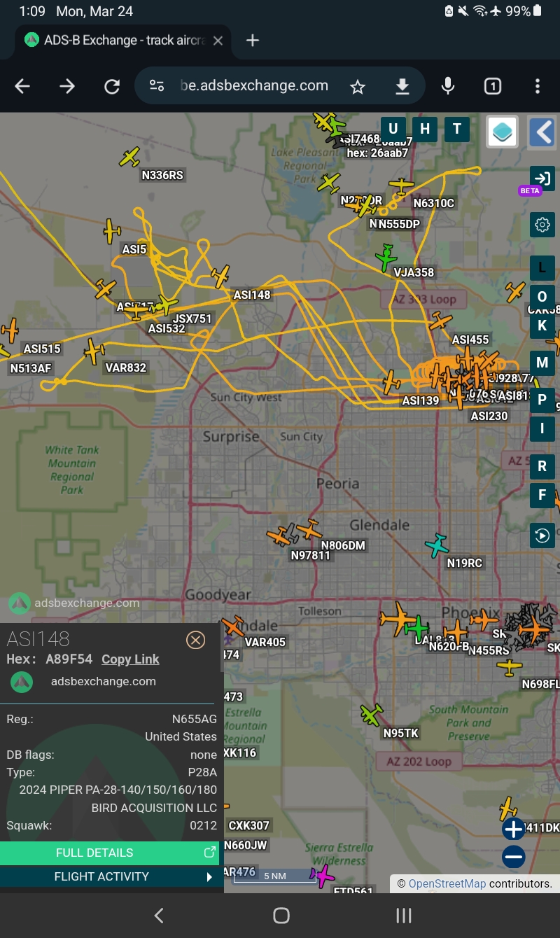Select aircraft VAR832 on the map

pyautogui.click(x=94, y=351)
